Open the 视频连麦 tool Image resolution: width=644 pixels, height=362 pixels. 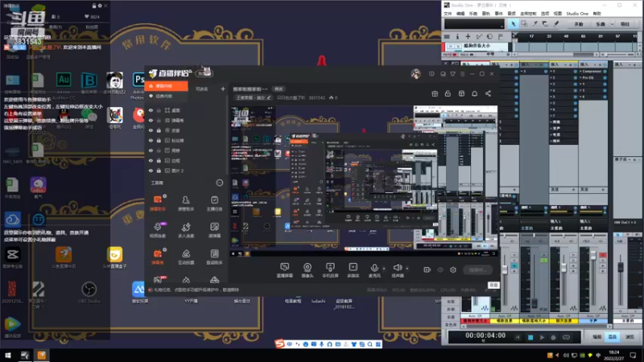[158, 230]
